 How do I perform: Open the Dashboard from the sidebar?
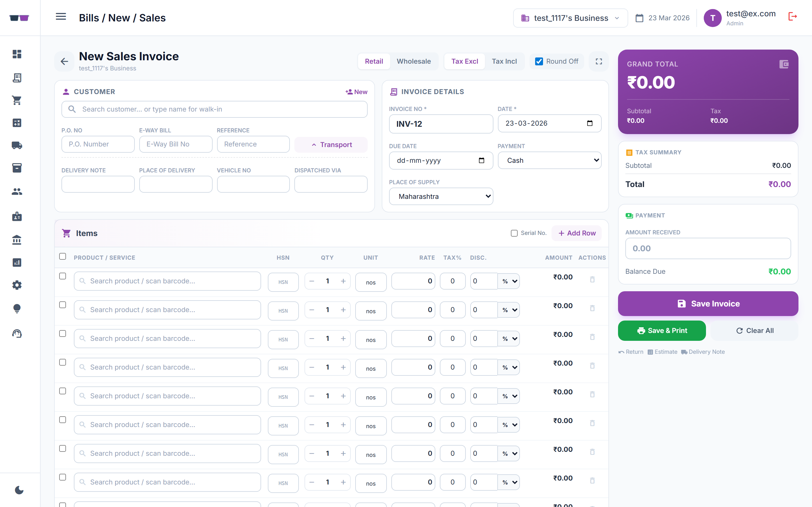(x=16, y=54)
